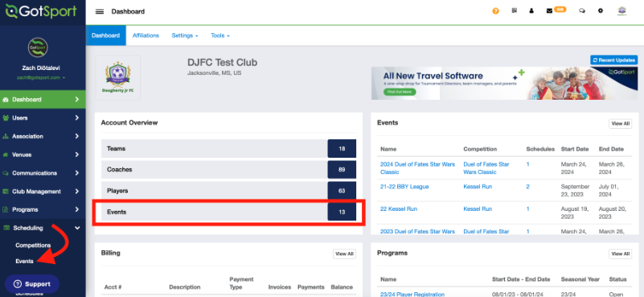Viewport: 644px width, 297px height.
Task: Open the mail envelope inbox icon
Action: (x=549, y=11)
